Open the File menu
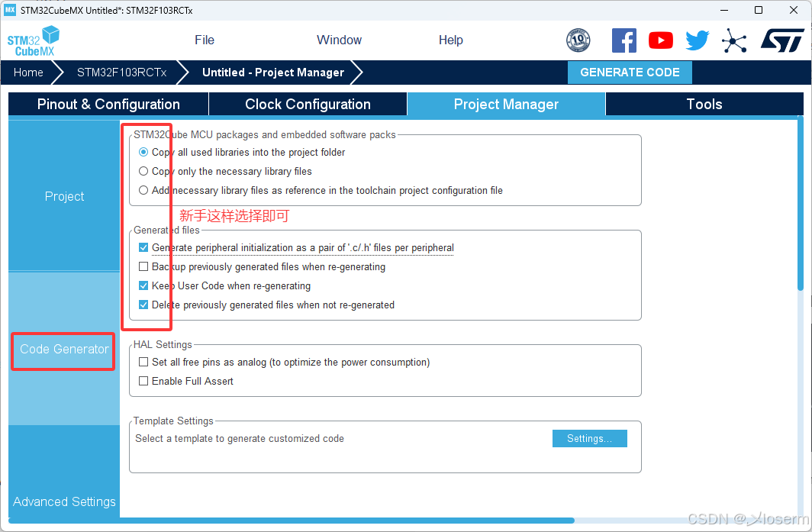The height and width of the screenshot is (532, 812). pos(205,40)
